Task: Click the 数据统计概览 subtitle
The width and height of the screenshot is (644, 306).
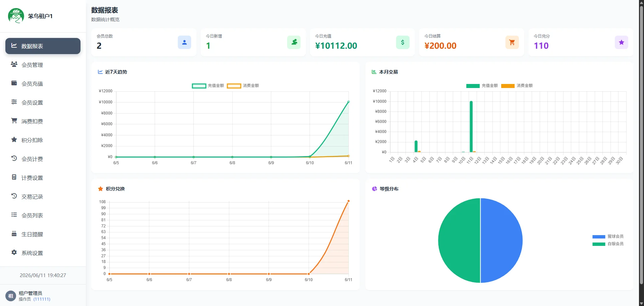Action: click(105, 19)
